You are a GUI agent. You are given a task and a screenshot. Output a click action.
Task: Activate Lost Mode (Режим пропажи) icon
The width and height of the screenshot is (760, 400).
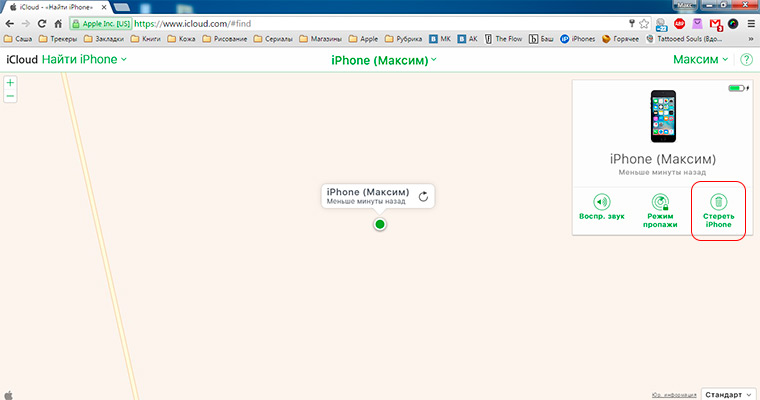(x=660, y=202)
